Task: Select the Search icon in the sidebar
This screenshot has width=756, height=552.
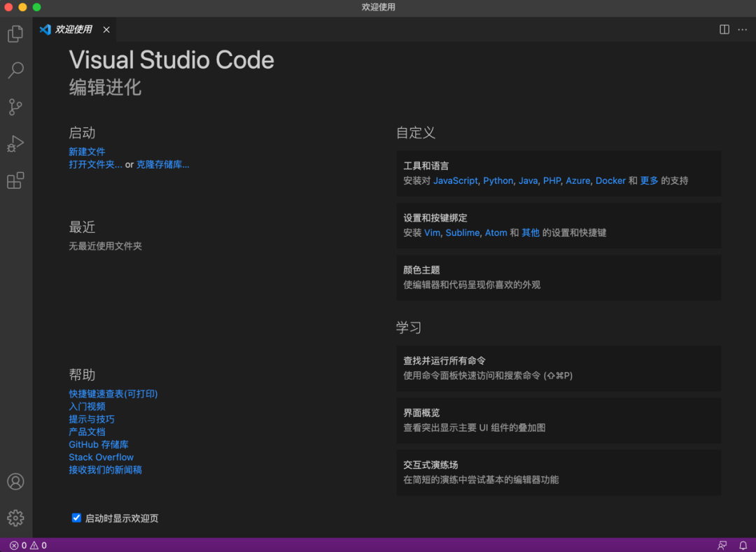Action: tap(15, 70)
